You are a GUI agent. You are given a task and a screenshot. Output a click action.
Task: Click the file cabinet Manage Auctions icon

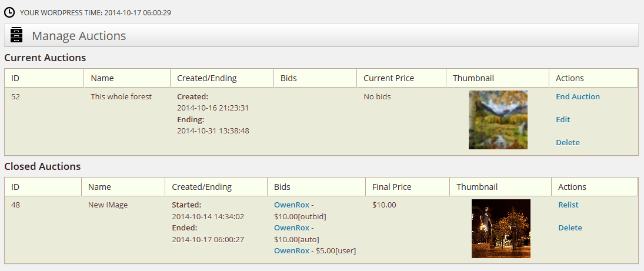click(16, 35)
